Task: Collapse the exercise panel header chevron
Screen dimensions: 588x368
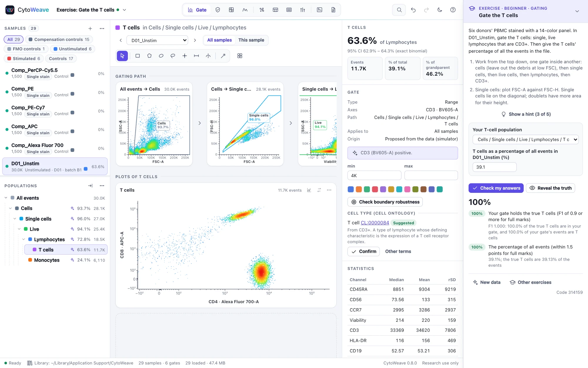Action: [577, 11]
